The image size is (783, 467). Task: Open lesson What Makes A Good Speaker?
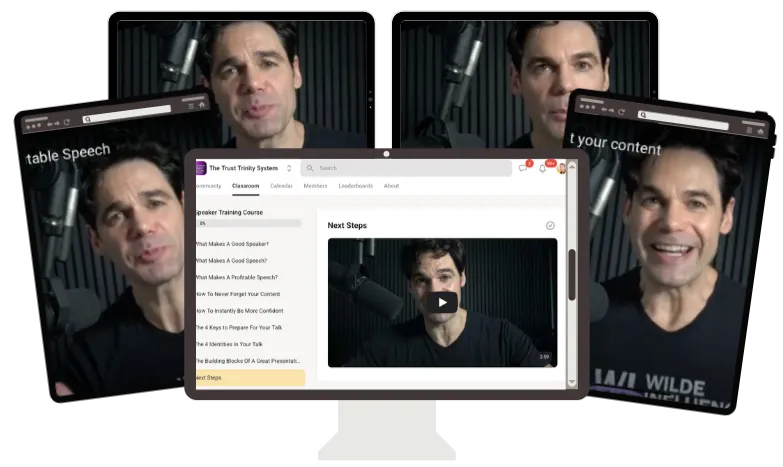coord(232,244)
